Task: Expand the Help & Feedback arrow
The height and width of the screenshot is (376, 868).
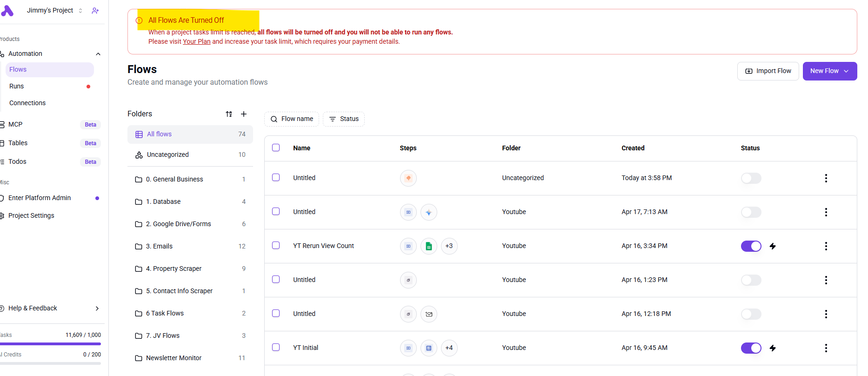Action: pyautogui.click(x=97, y=309)
